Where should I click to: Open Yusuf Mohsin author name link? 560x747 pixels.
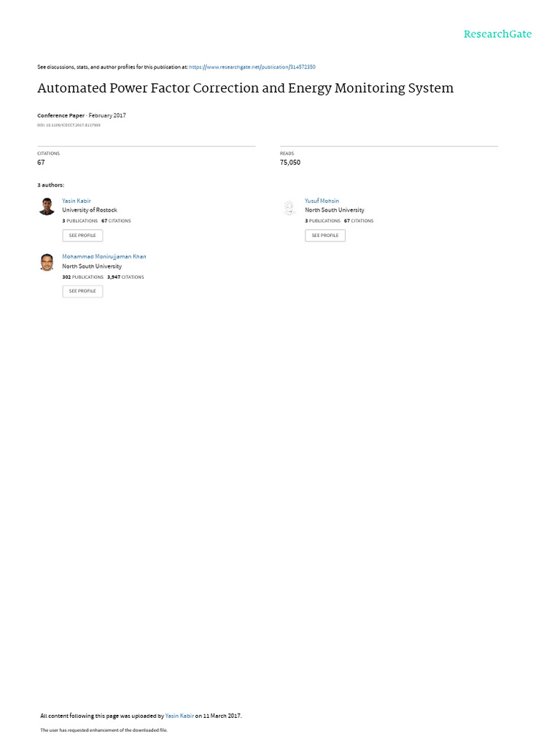pos(322,201)
